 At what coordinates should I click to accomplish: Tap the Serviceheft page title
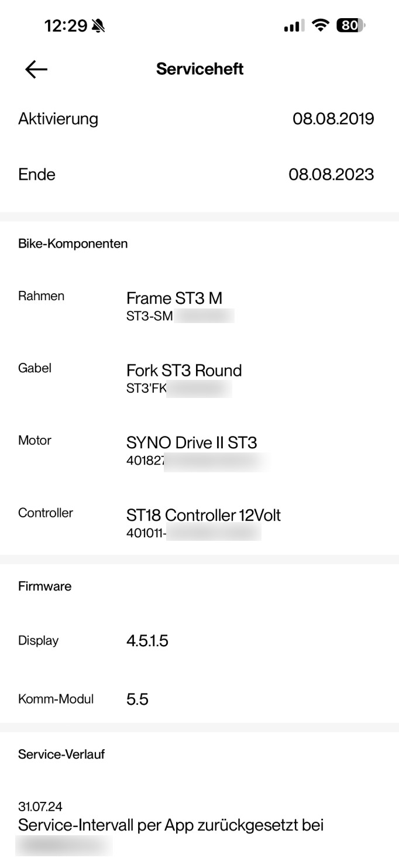[199, 69]
